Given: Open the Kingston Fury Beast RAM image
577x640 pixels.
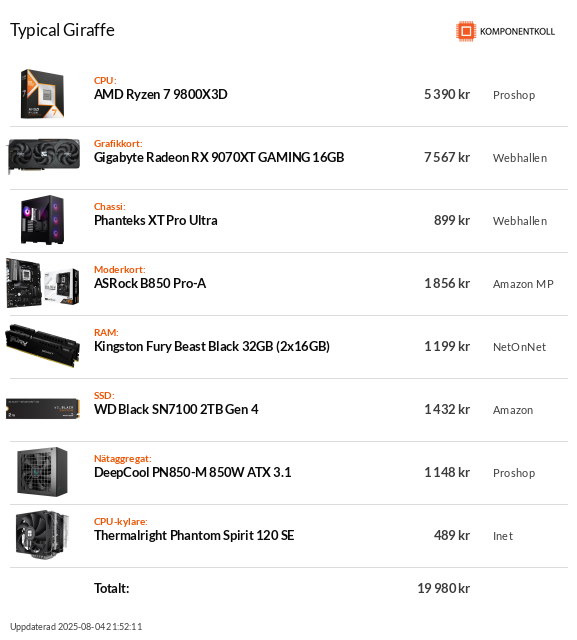Looking at the screenshot, I should tap(43, 346).
